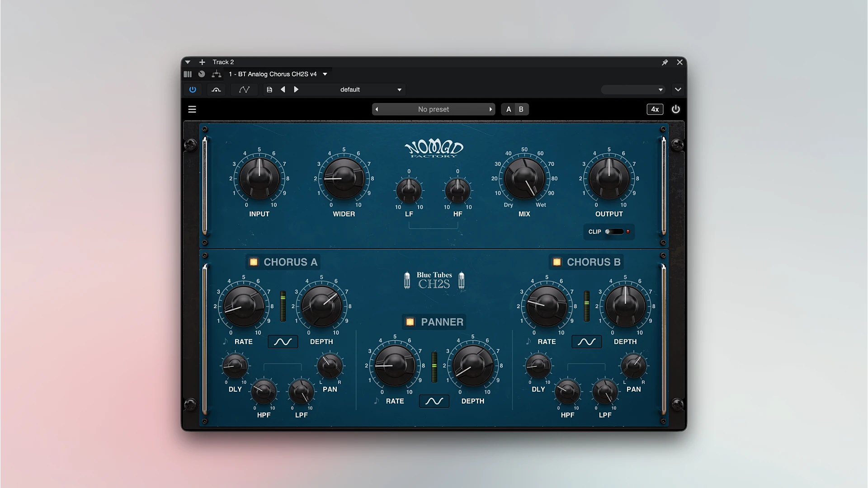Open the empty dropdown in host toolbar
Viewport: 868px width, 488px height.
tap(633, 89)
